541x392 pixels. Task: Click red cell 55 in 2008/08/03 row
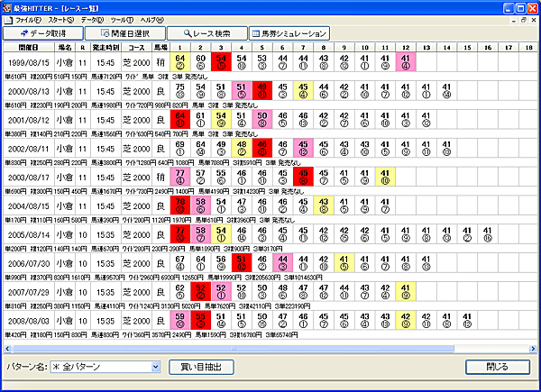tap(200, 320)
